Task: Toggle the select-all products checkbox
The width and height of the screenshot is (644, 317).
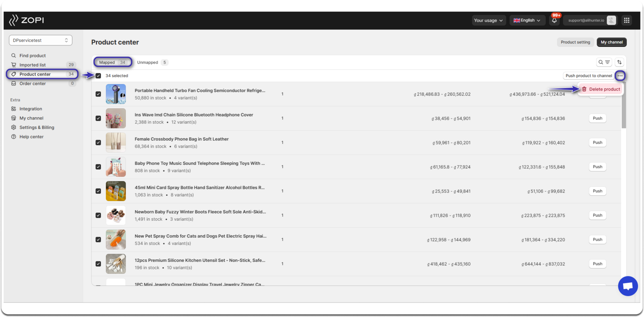Action: (98, 76)
